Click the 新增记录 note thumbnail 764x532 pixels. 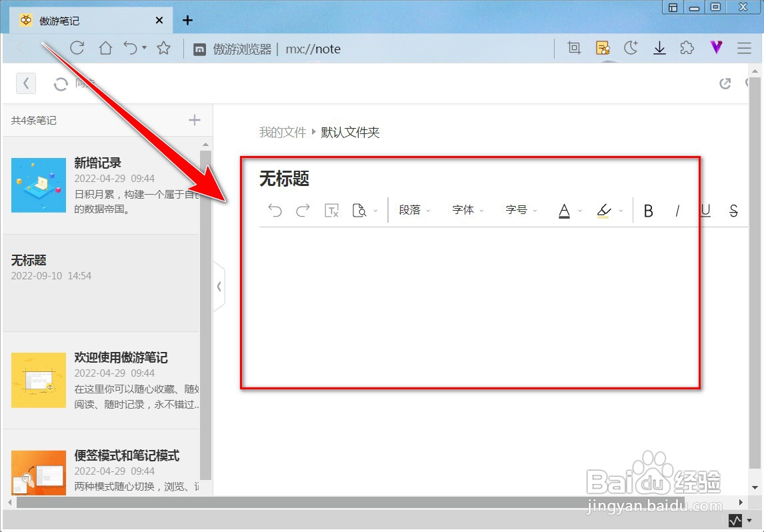(x=39, y=185)
